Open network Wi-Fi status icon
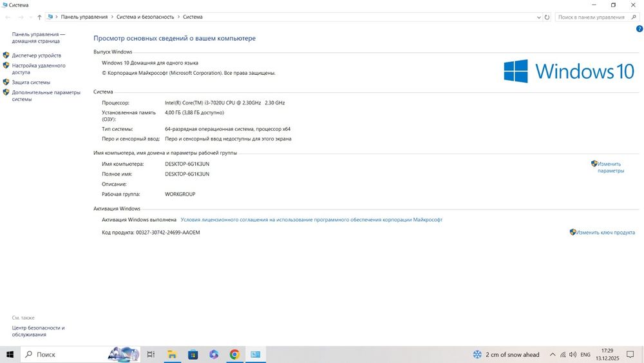 point(563,355)
